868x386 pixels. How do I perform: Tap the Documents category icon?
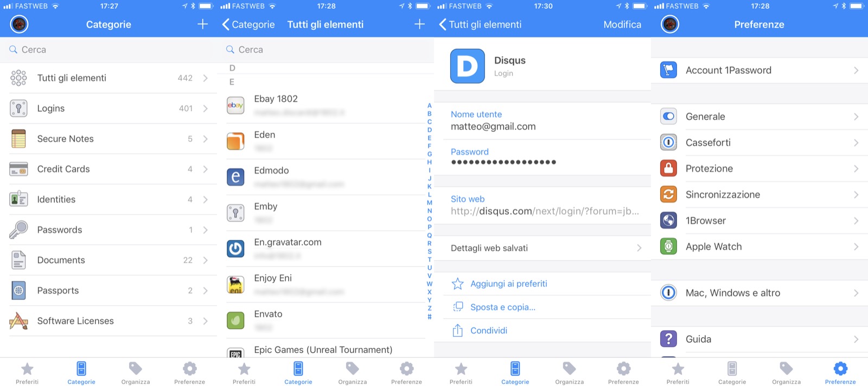pos(18,260)
